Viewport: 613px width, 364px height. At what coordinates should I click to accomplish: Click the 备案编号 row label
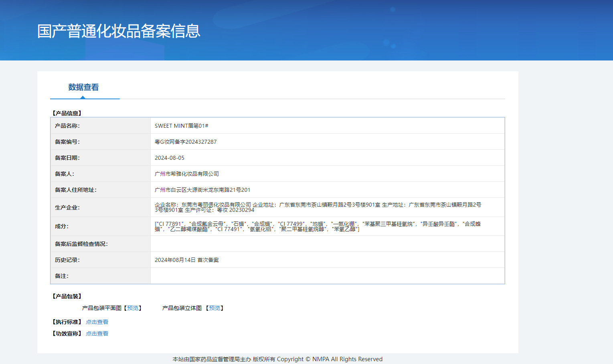point(67,142)
